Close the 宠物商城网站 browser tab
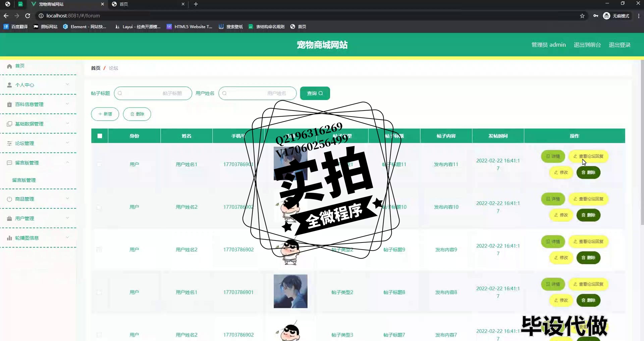The width and height of the screenshot is (644, 341). click(x=102, y=4)
